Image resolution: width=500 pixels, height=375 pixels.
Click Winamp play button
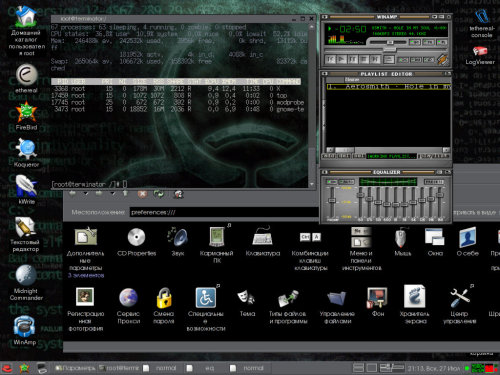click(341, 59)
